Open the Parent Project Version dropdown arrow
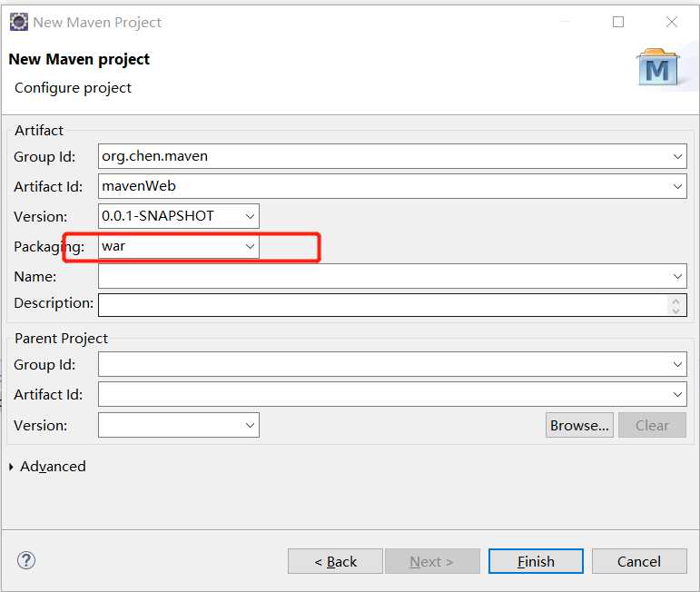Screen dimensions: 700x592 pyautogui.click(x=250, y=425)
